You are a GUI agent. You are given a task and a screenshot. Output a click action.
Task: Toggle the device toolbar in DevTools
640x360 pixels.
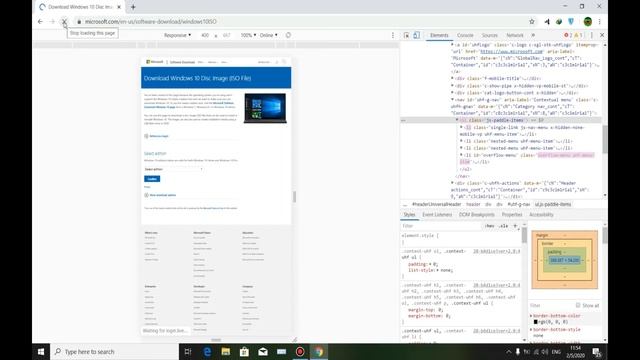[416, 35]
